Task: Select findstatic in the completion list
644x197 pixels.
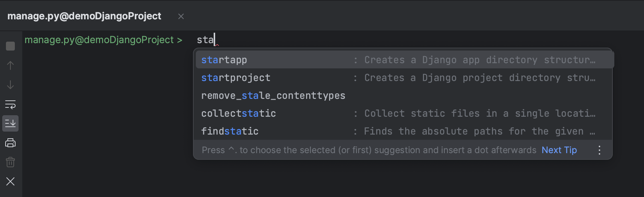Action: (230, 131)
